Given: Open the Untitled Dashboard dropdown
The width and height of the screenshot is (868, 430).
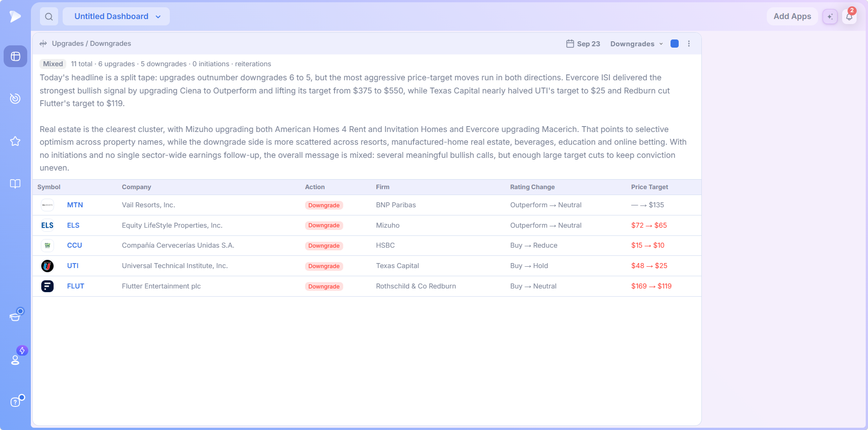Looking at the screenshot, I should coord(116,16).
